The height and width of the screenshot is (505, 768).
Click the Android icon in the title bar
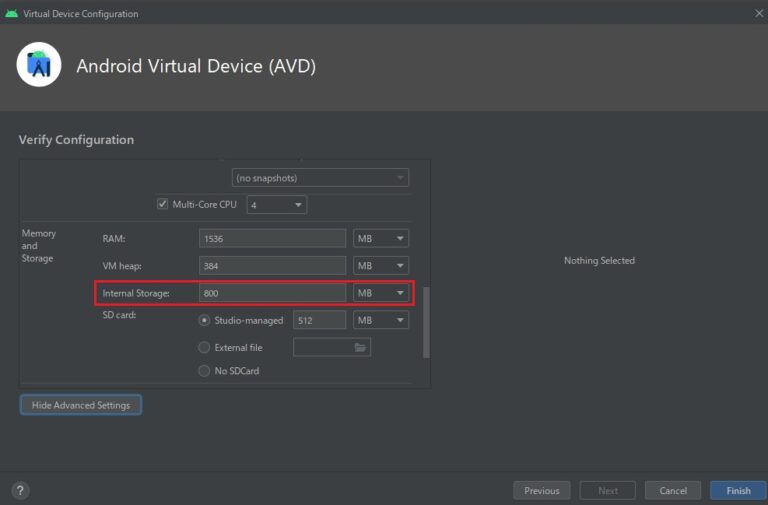(x=11, y=14)
